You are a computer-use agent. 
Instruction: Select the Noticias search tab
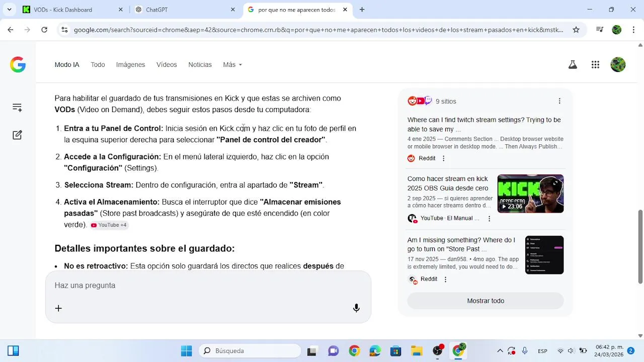[x=200, y=64]
